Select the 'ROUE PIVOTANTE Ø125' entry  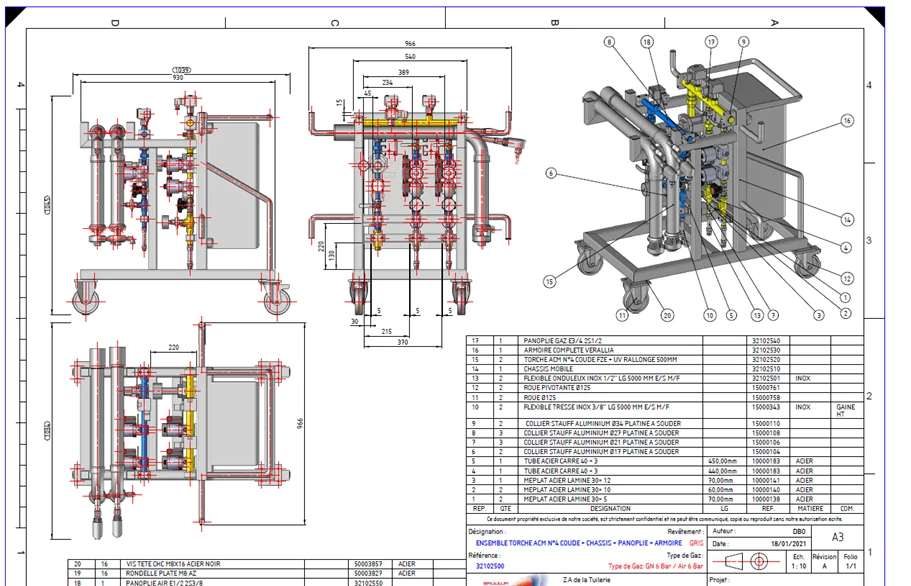557,387
